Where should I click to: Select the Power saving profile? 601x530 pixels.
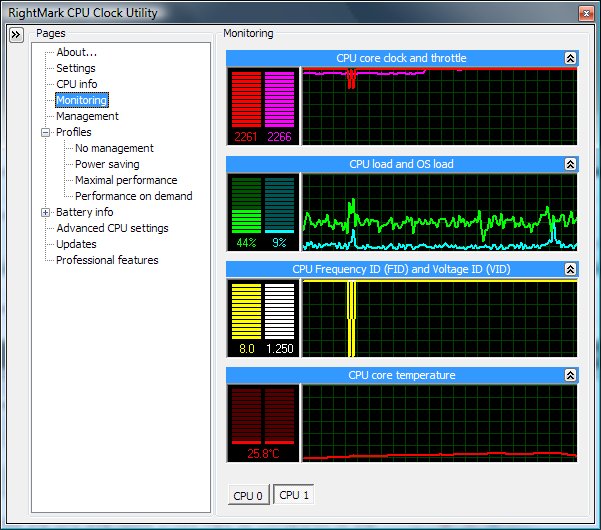pyautogui.click(x=107, y=164)
